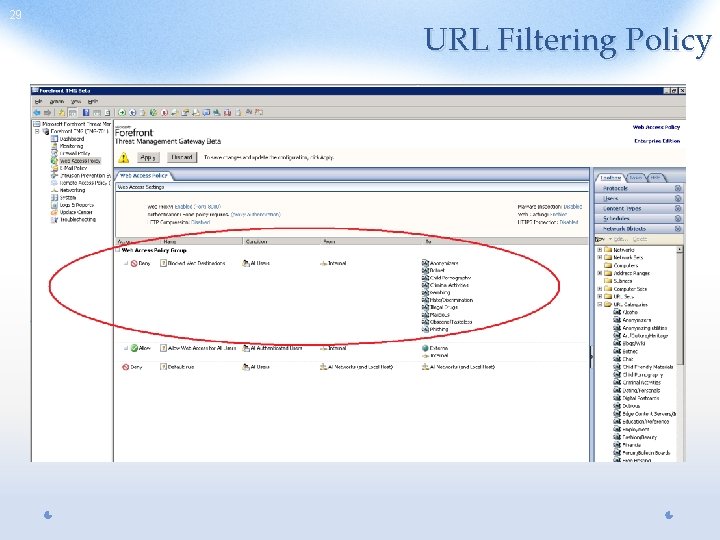
Task: Expand the Schedules toolbox section
Action: coord(678,219)
